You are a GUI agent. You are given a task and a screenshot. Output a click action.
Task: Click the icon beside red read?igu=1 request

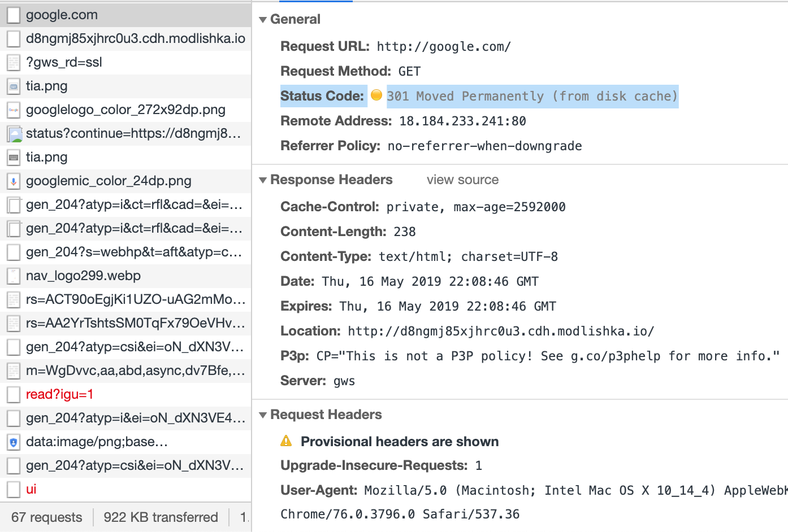[14, 394]
